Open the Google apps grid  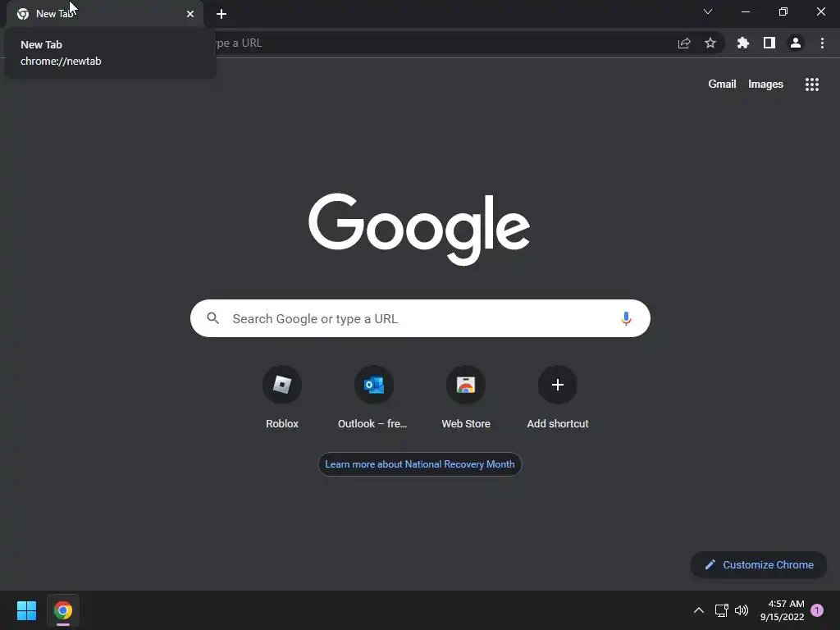pyautogui.click(x=812, y=84)
